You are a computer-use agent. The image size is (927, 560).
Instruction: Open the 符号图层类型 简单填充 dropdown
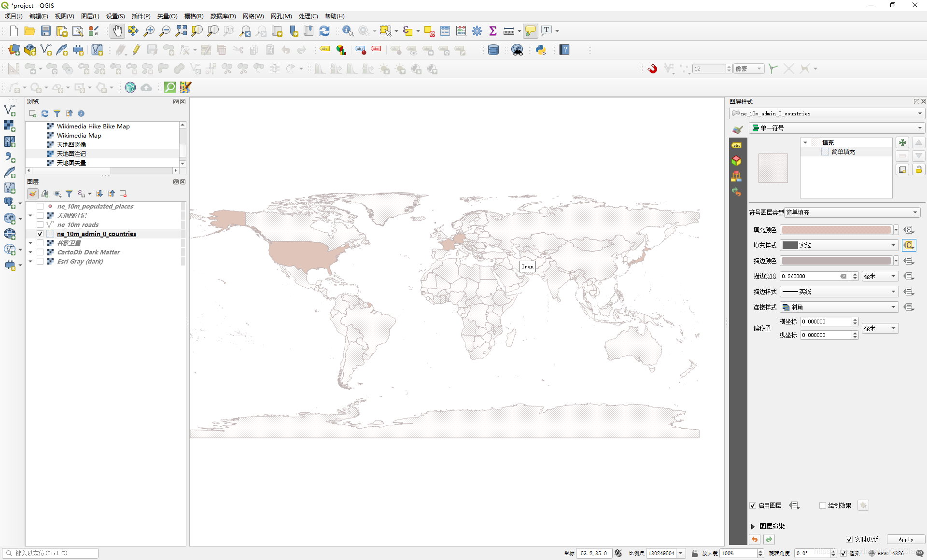852,212
